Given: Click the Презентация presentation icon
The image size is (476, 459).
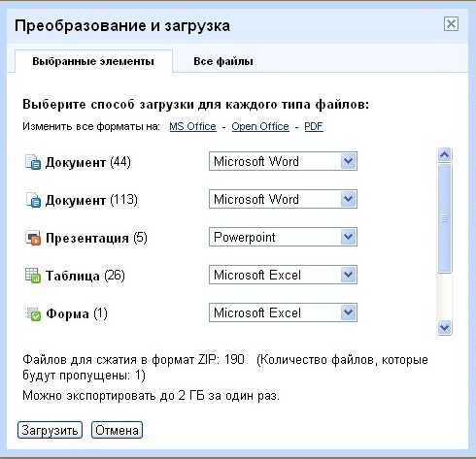Looking at the screenshot, I should click(33, 238).
